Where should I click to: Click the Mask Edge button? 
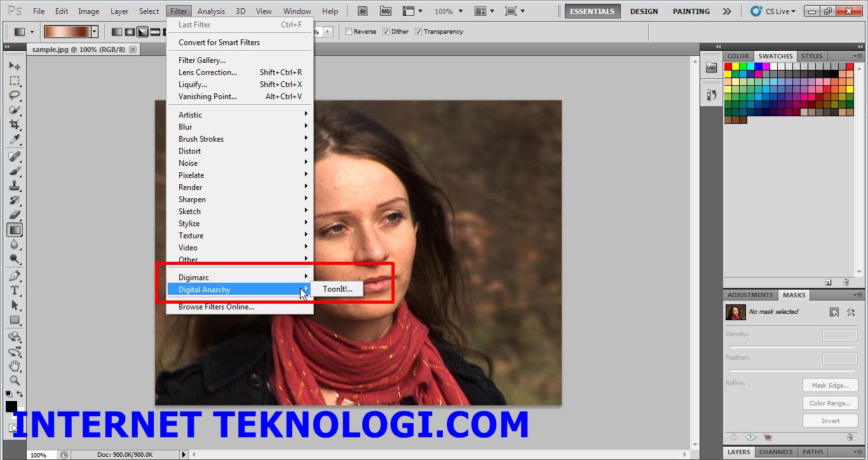(830, 385)
